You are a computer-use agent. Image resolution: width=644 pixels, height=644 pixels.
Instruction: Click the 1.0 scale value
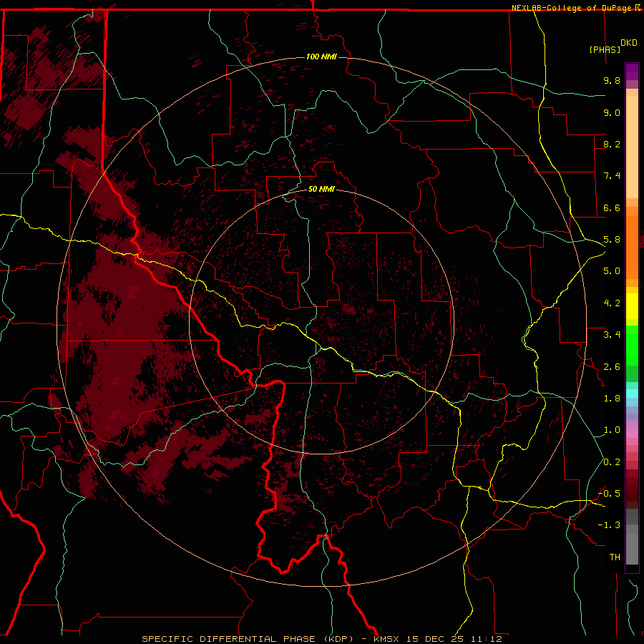tap(612, 430)
